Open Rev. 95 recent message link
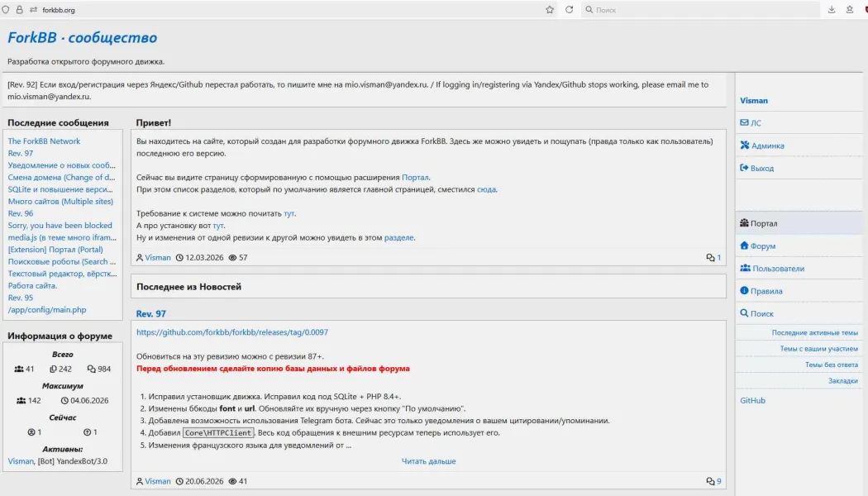Screen dimensions: 868x496 point(21,298)
